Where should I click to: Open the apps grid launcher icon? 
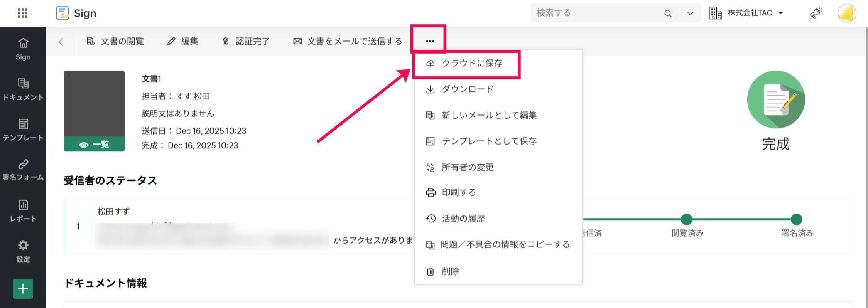tap(23, 13)
